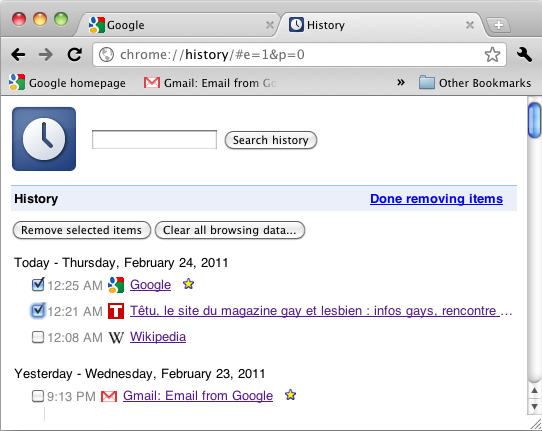Screen dimensions: 542x431
Task: Uncheck the 12:25 AM Google entry checkbox
Action: click(x=38, y=285)
